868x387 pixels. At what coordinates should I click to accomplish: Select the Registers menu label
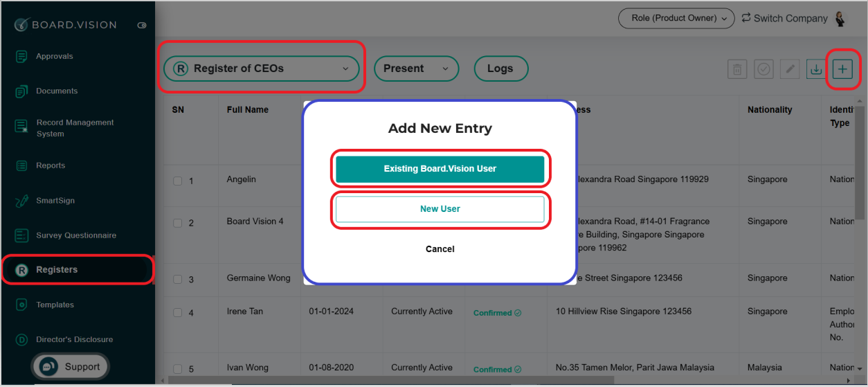(57, 270)
